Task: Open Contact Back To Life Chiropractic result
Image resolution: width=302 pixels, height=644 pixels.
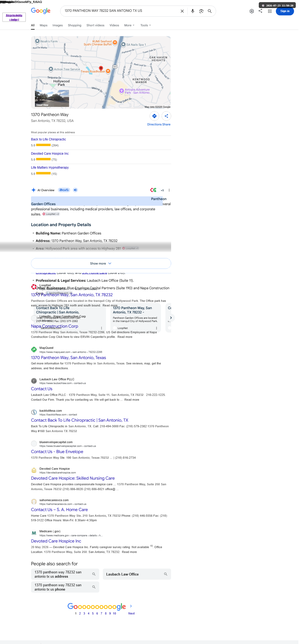Action: click(x=80, y=420)
